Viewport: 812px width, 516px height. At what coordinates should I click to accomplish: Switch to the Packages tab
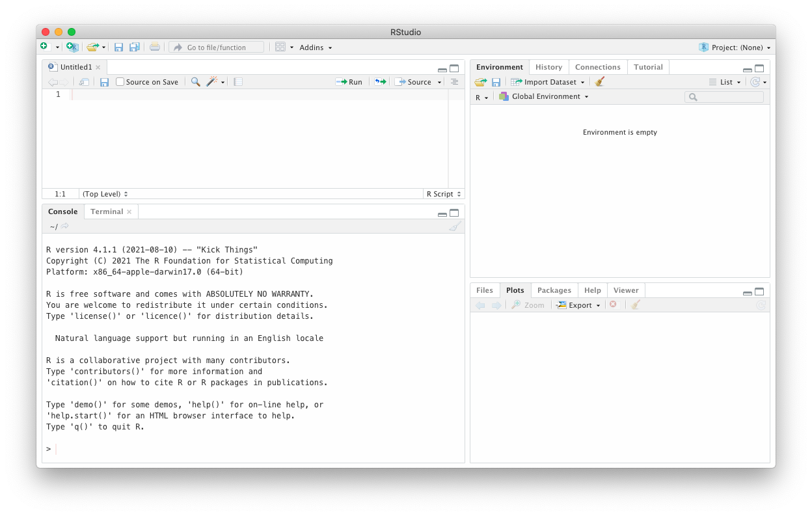coord(554,290)
